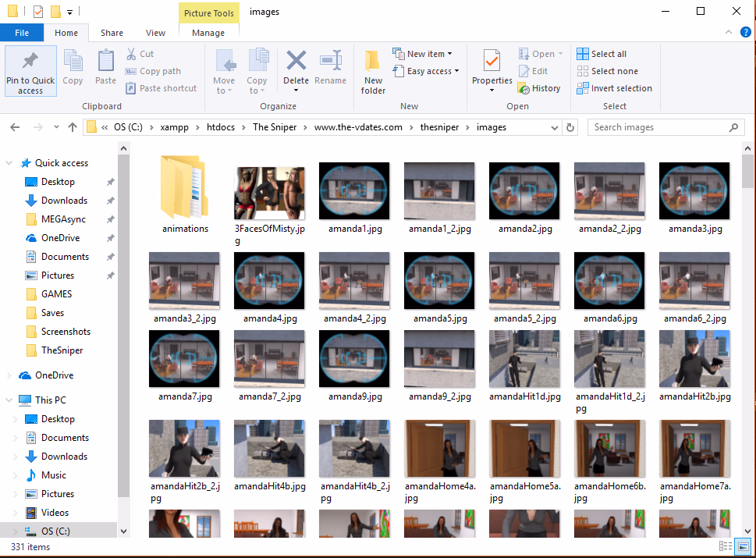Go up one folder level
The width and height of the screenshot is (756, 558).
click(73, 127)
